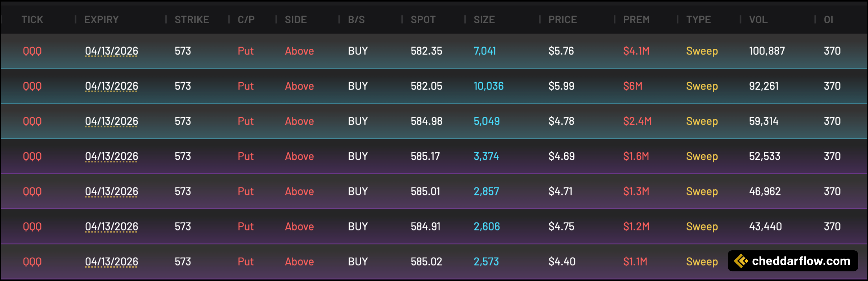Click volume value 52,533
Screen dimensions: 868x281
(x=765, y=156)
